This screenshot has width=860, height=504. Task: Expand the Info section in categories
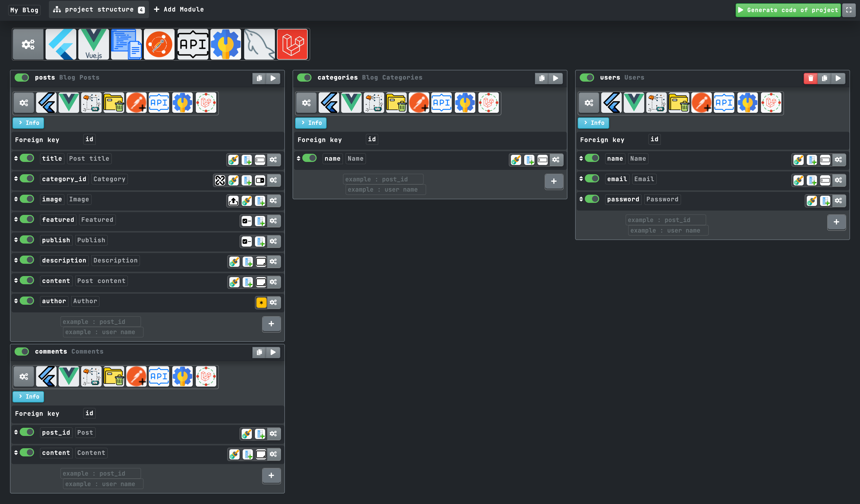(x=311, y=123)
